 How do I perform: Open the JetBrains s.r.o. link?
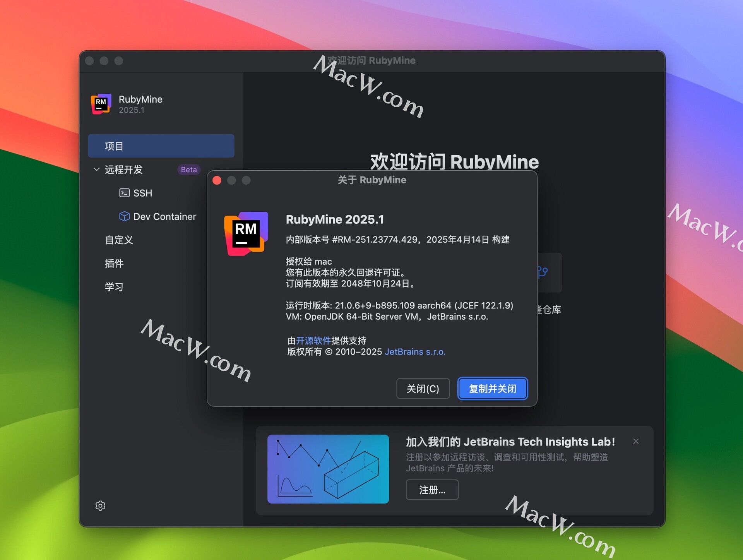[x=415, y=352]
